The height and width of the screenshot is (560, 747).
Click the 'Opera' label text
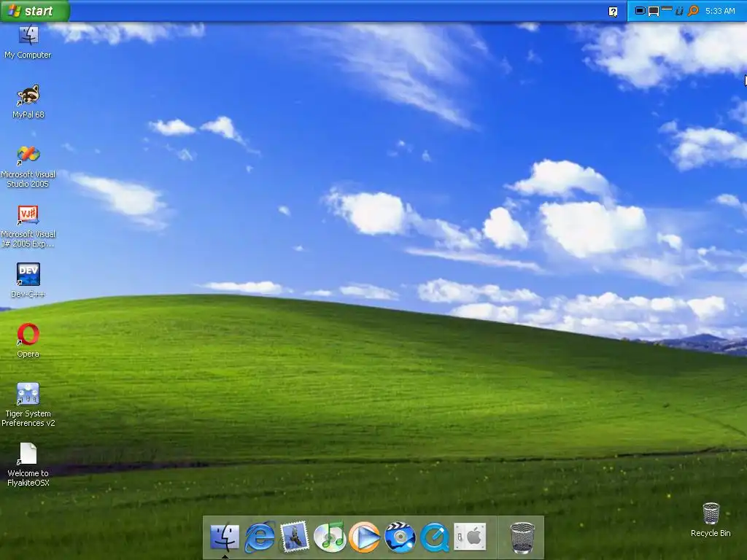[28, 354]
